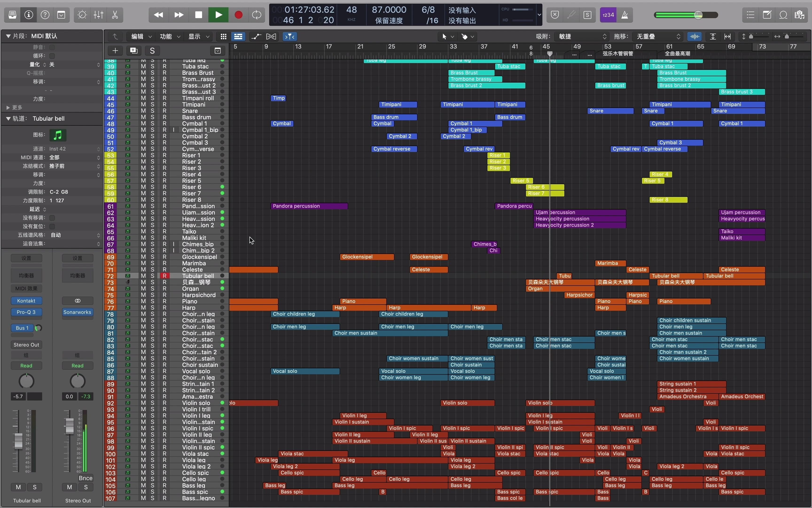Toggle the metronome click icon
The height and width of the screenshot is (508, 812).
coord(625,15)
